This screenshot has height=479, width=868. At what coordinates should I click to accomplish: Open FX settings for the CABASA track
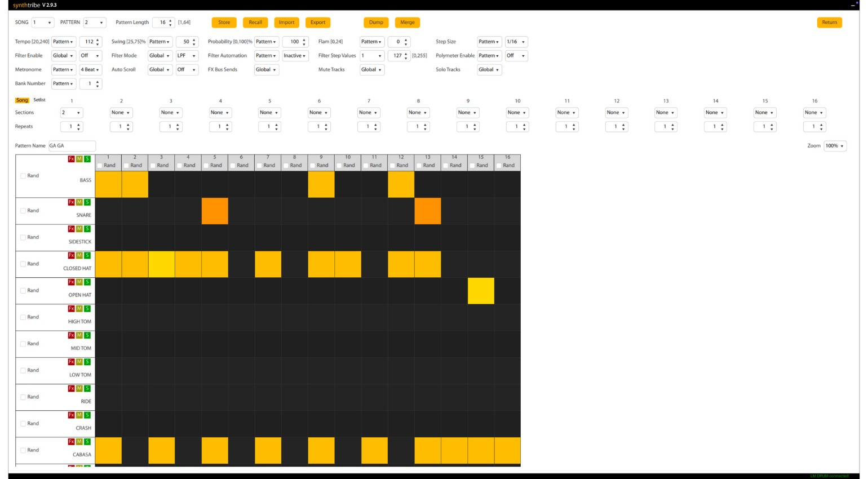coord(71,441)
